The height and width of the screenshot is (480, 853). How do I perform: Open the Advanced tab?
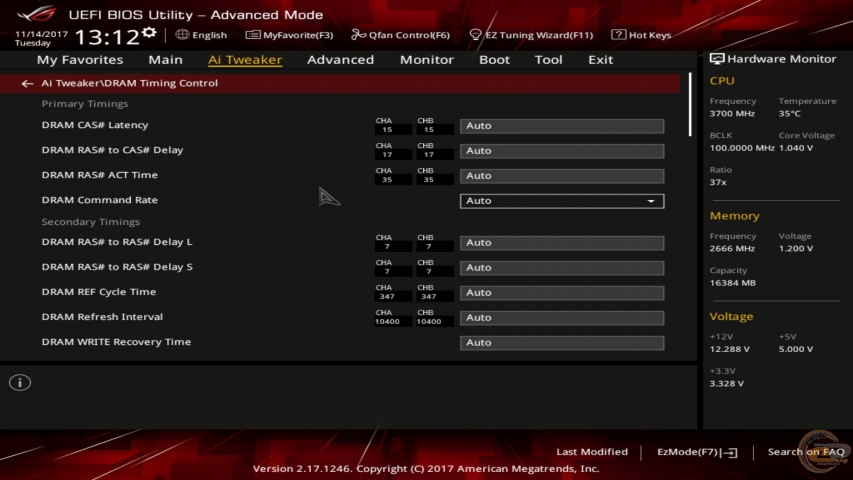[341, 59]
